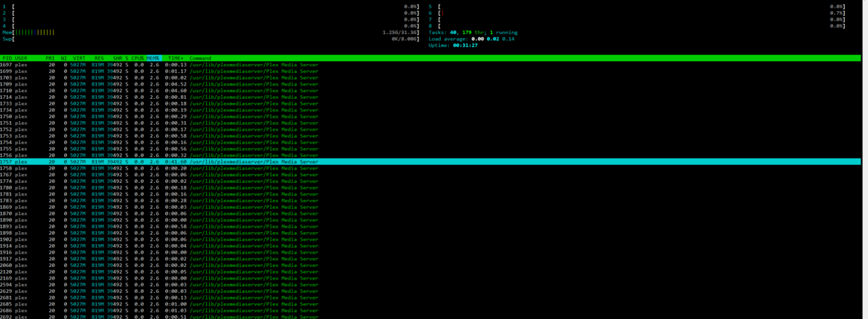This screenshot has width=868, height=319.
Task: Click the CPU 4 usage meter
Action: pos(211,26)
